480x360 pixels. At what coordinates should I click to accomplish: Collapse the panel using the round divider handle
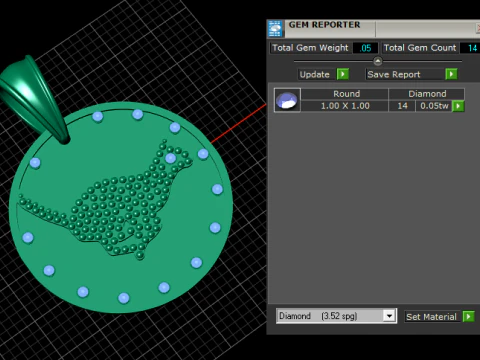click(x=378, y=61)
